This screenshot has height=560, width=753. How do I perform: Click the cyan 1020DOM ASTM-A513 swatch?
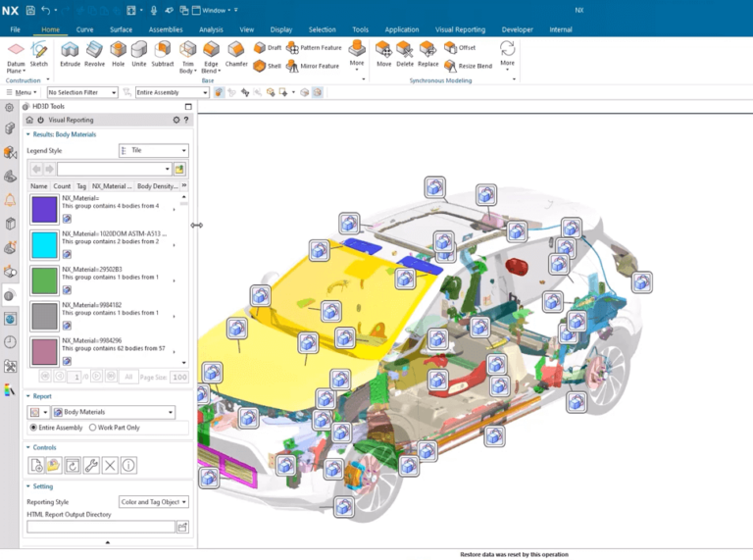44,245
